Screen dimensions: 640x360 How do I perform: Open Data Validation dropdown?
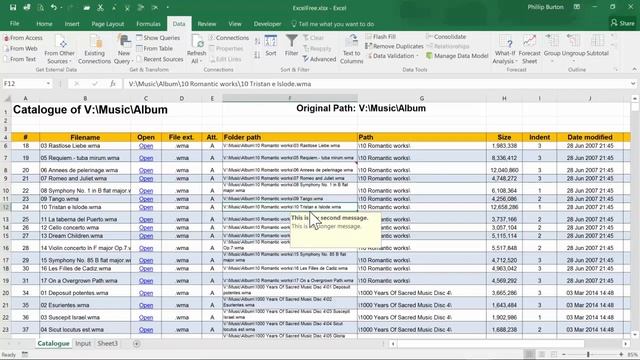click(393, 56)
